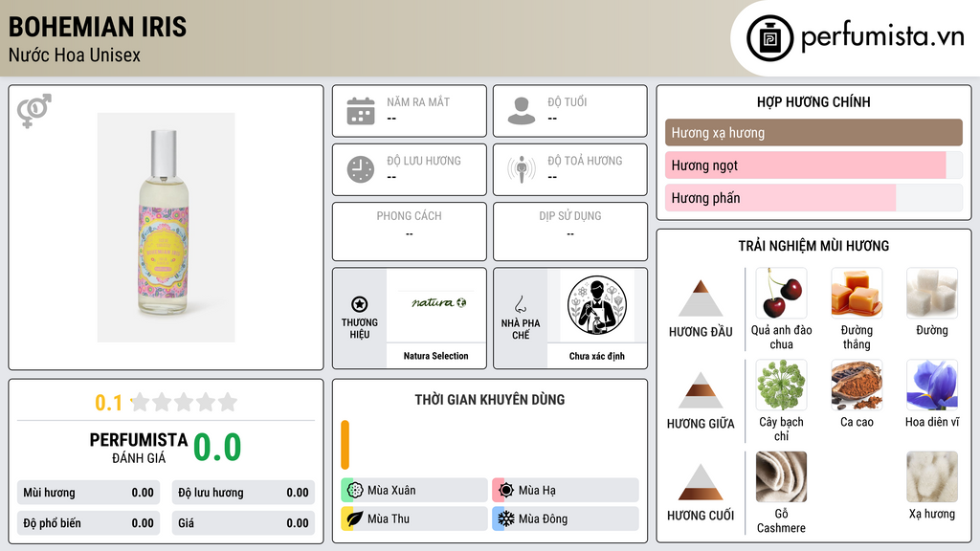Image resolution: width=980 pixels, height=551 pixels.
Task: Click the BOHEMIAN IRIS title
Action: [x=98, y=27]
